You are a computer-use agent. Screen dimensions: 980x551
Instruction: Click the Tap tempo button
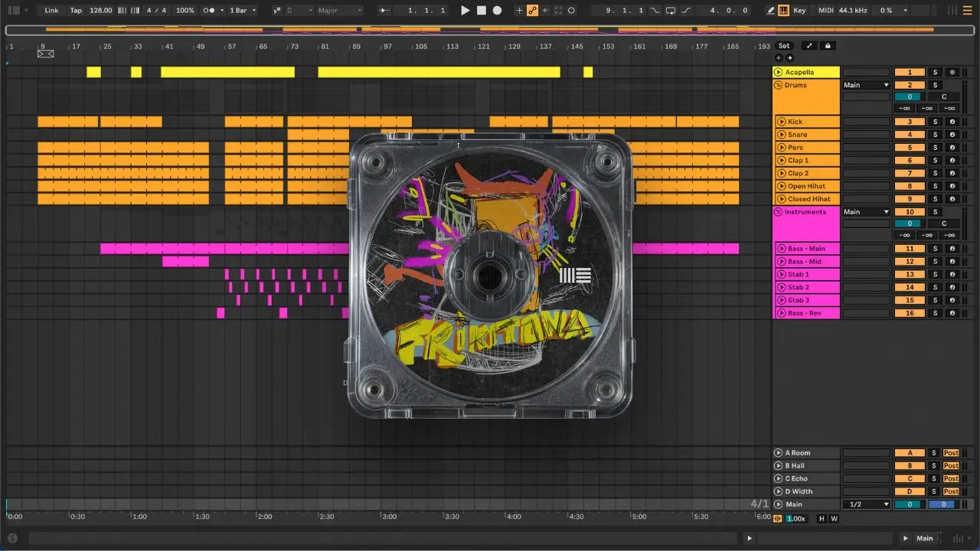point(76,11)
